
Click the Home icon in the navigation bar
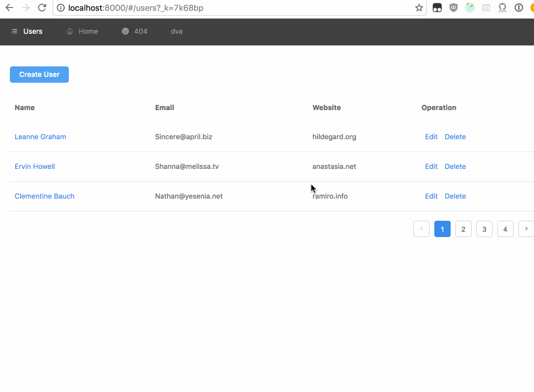(70, 31)
